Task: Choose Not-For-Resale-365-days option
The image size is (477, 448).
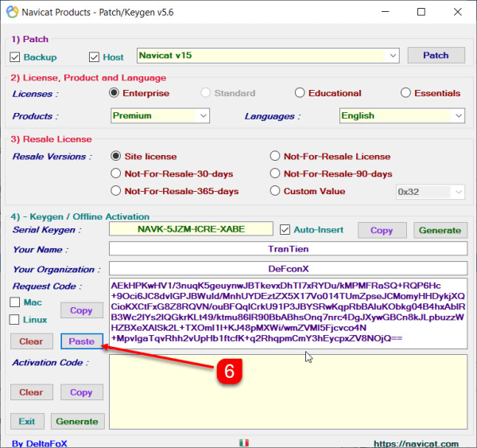Action: (x=115, y=191)
